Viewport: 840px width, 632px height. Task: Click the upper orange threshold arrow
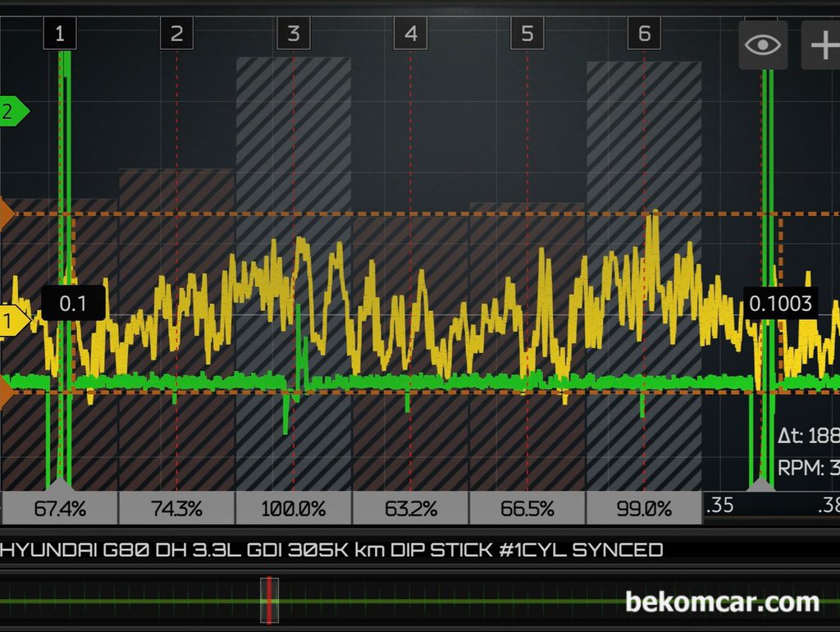(x=7, y=214)
